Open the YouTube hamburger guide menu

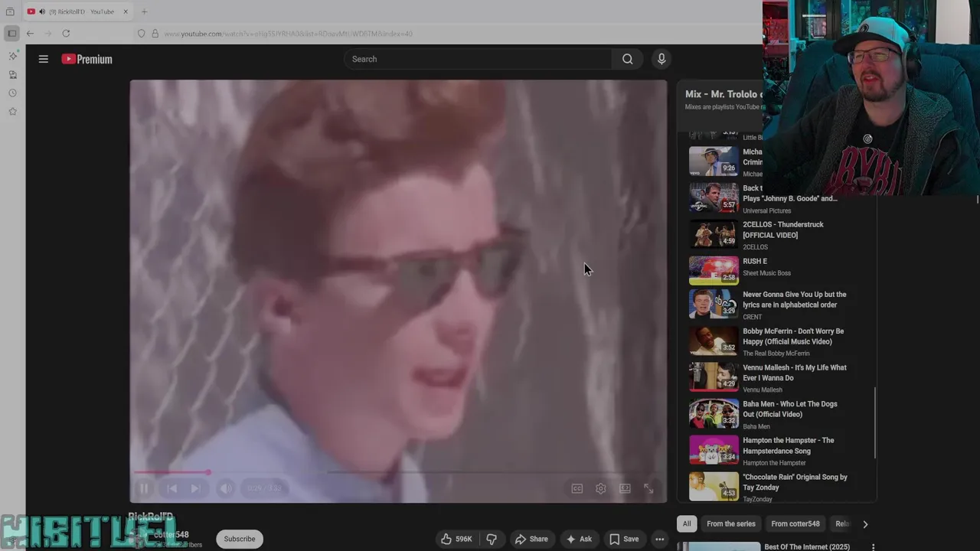point(44,59)
